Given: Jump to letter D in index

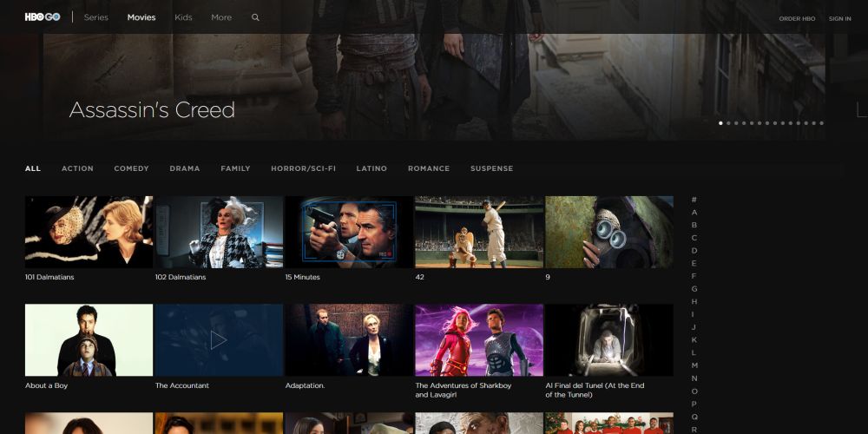Looking at the screenshot, I should [694, 250].
